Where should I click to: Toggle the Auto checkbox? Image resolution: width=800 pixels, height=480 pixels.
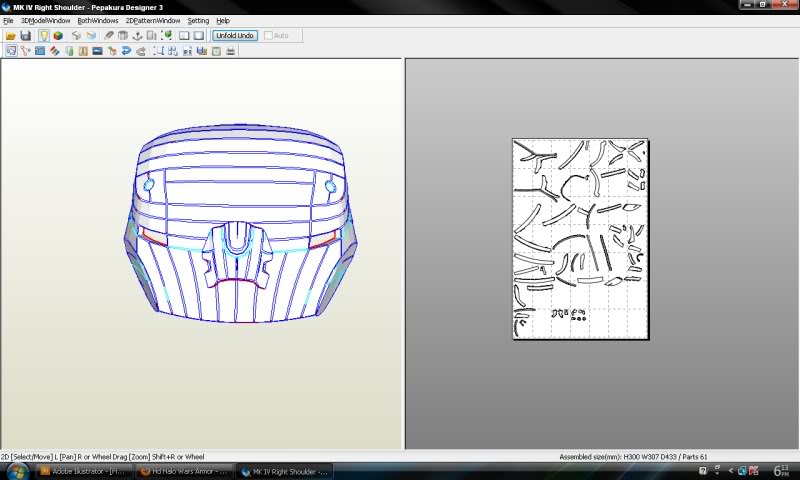click(269, 36)
